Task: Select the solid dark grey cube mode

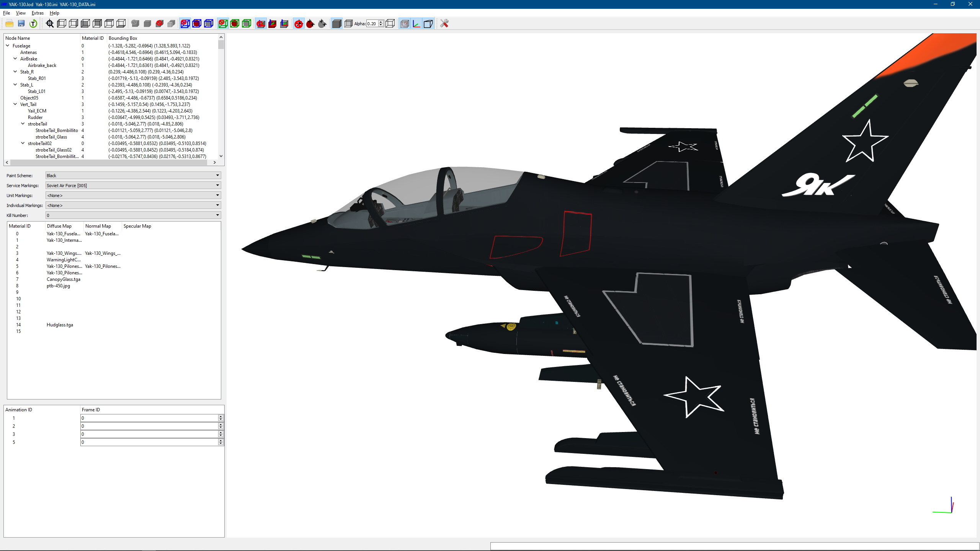Action: pos(336,24)
